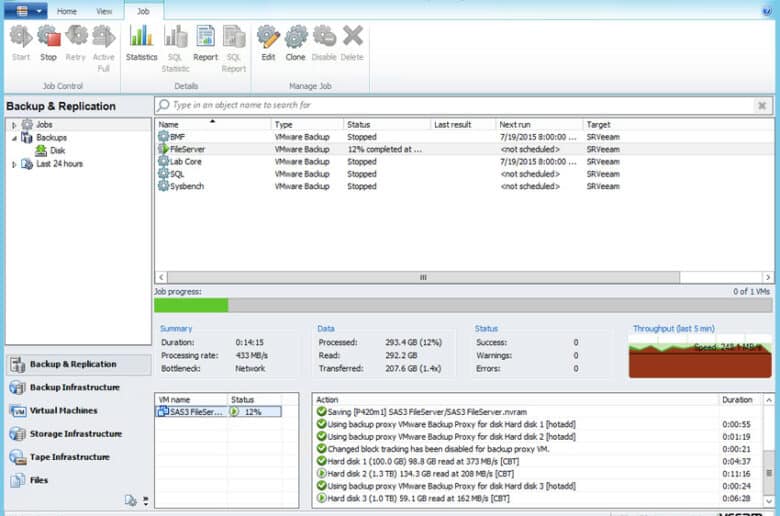Screen dimensions: 780x516
Task: Select Changed block tracking disabled action row
Action: tap(537, 449)
